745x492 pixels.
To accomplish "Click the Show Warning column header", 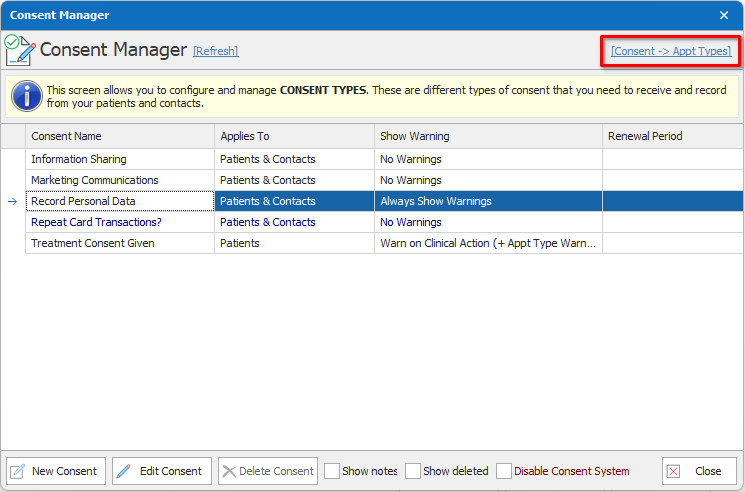I will pos(488,136).
